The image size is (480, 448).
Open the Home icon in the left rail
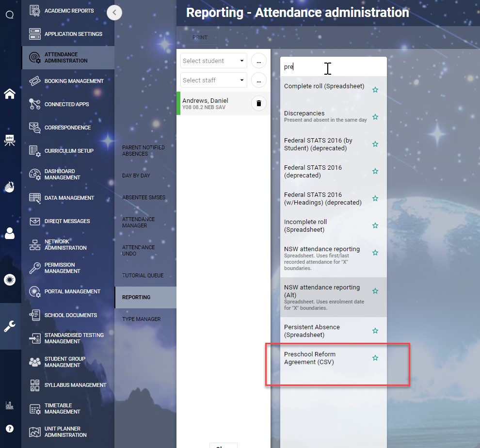[x=10, y=94]
